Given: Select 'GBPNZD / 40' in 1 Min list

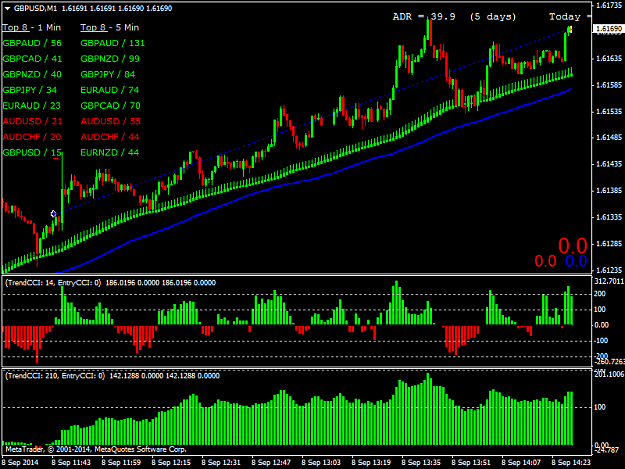Looking at the screenshot, I should click(x=32, y=75).
